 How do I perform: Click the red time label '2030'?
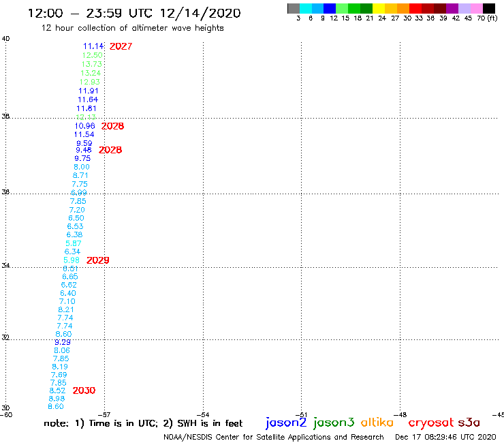[x=84, y=391]
